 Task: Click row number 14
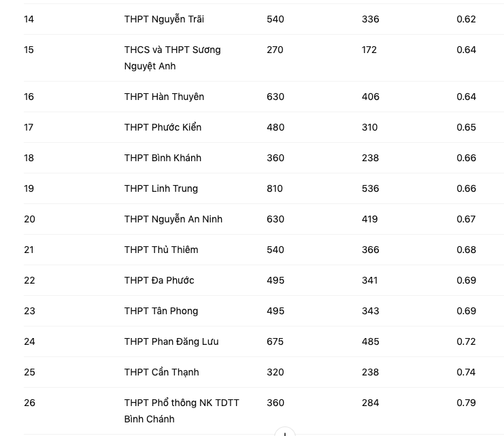point(29,19)
